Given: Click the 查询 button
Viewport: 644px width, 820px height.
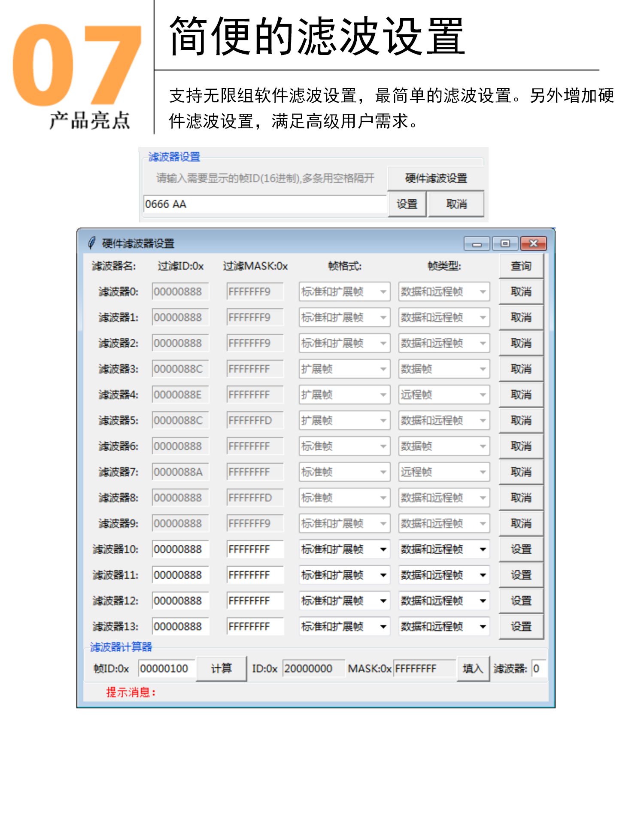Looking at the screenshot, I should tap(521, 266).
